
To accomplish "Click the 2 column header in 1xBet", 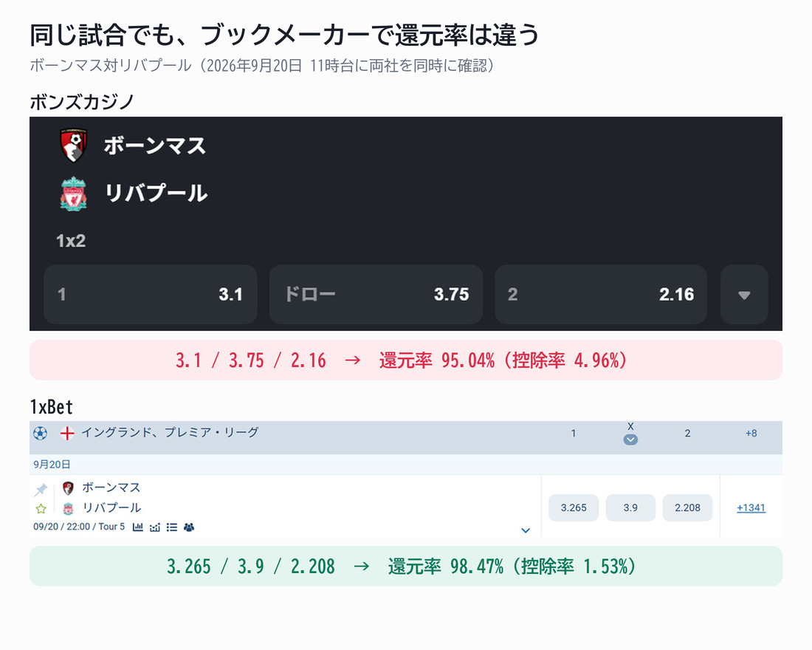I will (687, 434).
